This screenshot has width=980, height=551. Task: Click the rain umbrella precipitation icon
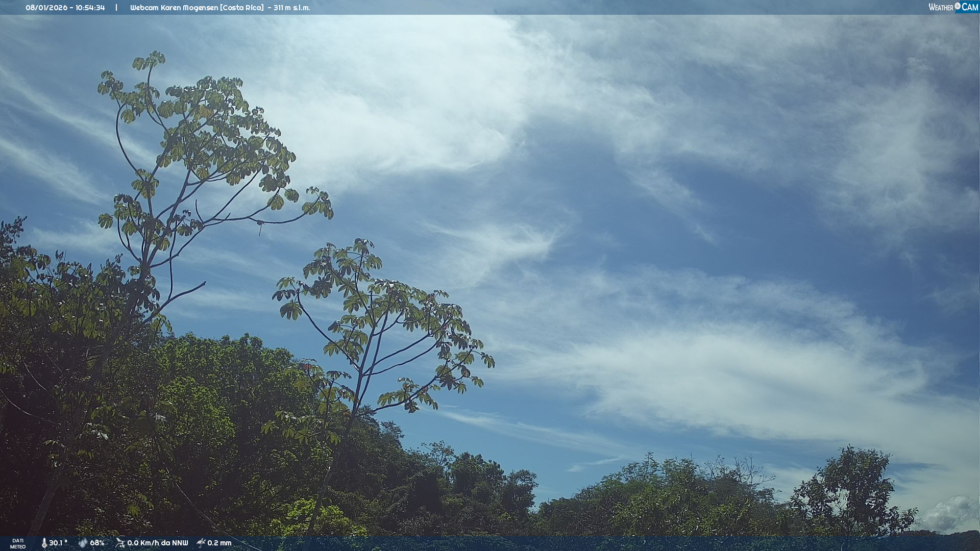coord(201,543)
